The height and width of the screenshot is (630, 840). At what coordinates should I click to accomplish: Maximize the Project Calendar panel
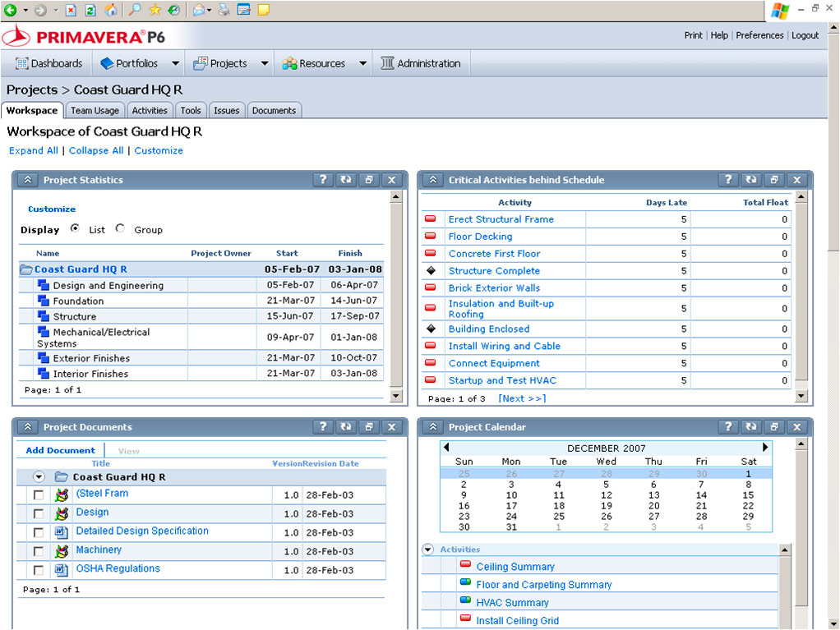click(774, 426)
